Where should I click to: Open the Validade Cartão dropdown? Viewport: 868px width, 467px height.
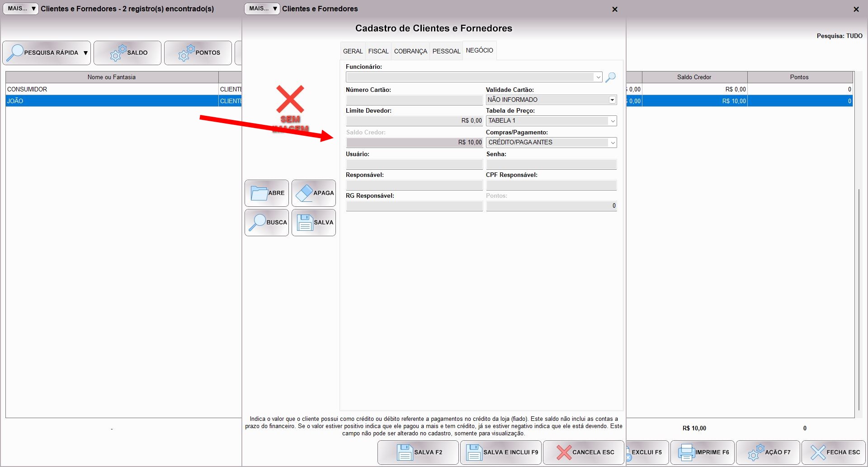612,100
